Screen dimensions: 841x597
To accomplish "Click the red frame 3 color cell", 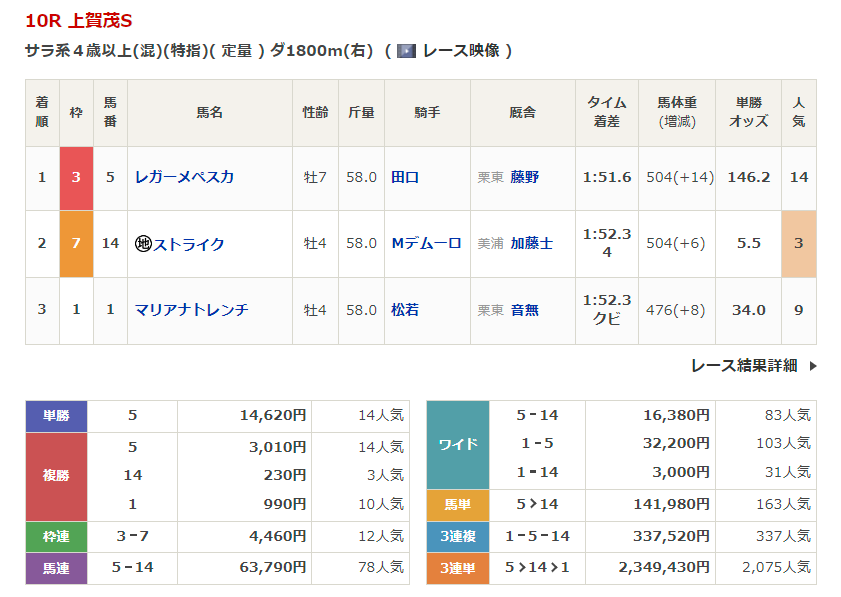I will [x=76, y=177].
